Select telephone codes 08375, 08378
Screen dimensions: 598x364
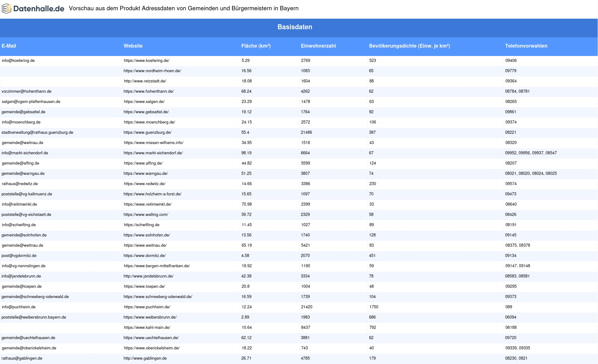[x=517, y=245]
